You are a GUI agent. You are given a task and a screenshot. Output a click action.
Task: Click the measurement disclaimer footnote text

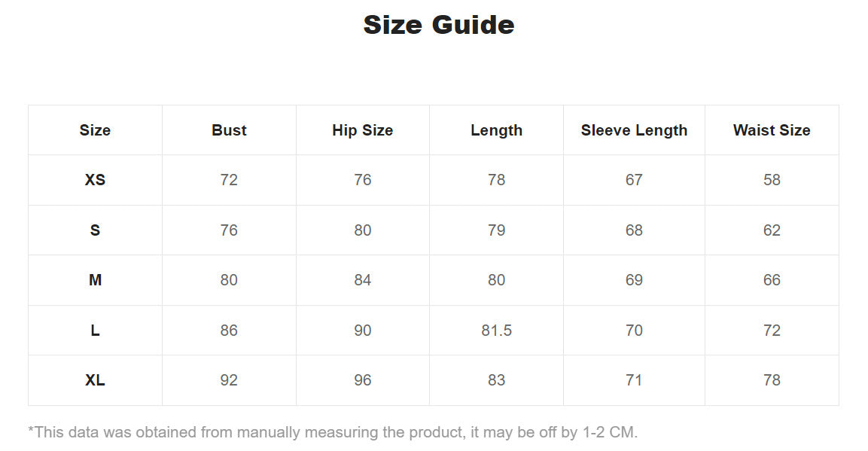tap(333, 432)
